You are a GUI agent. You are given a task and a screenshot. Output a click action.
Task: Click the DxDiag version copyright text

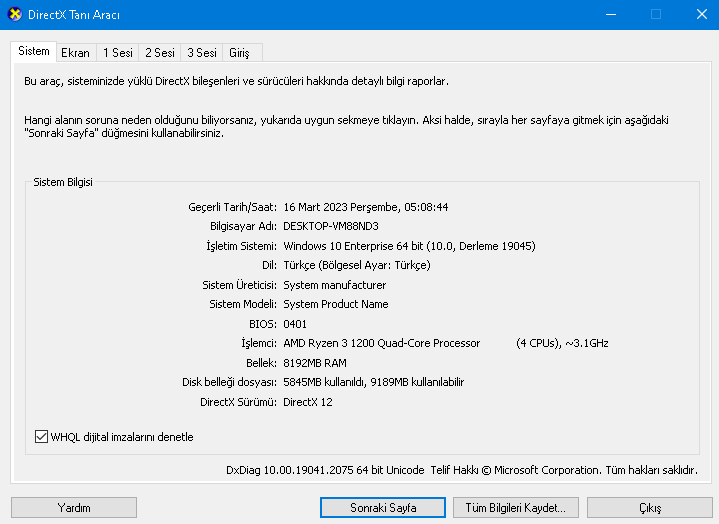pos(462,469)
